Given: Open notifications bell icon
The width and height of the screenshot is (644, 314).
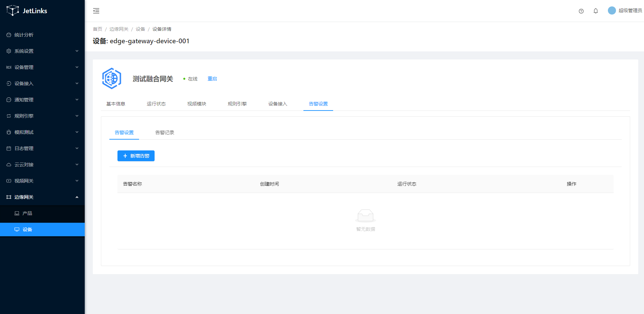Looking at the screenshot, I should (x=595, y=11).
